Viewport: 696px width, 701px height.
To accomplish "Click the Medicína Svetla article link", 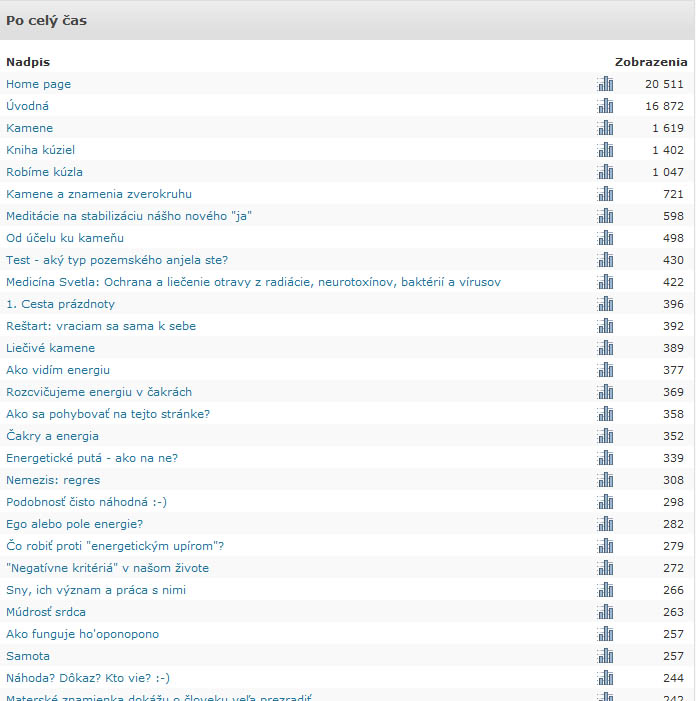I will tap(253, 282).
